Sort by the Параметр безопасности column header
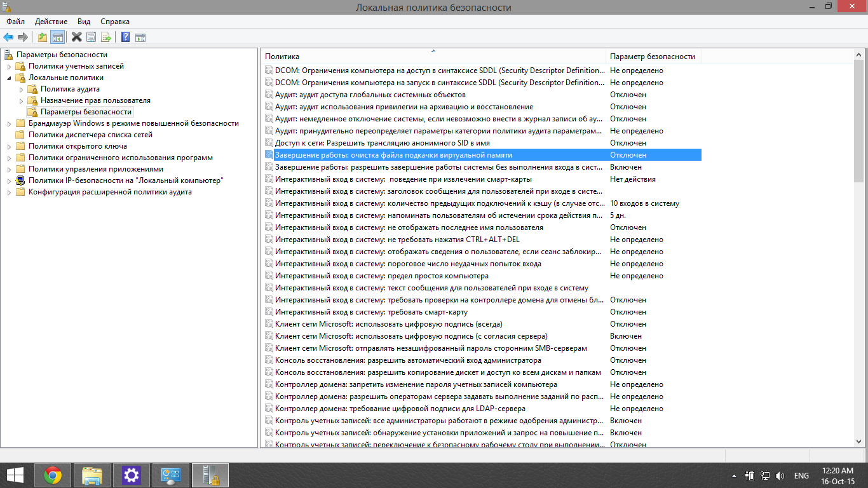The image size is (868, 488). [x=653, y=57]
